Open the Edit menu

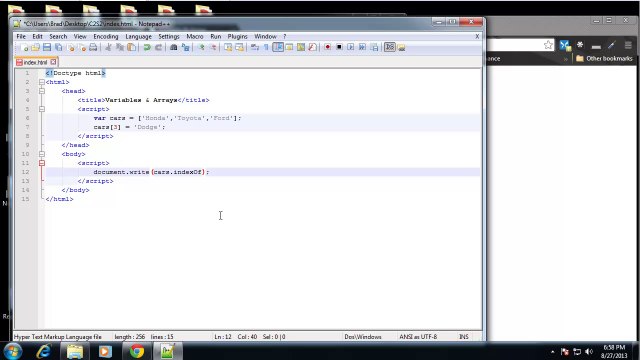pyautogui.click(x=37, y=36)
